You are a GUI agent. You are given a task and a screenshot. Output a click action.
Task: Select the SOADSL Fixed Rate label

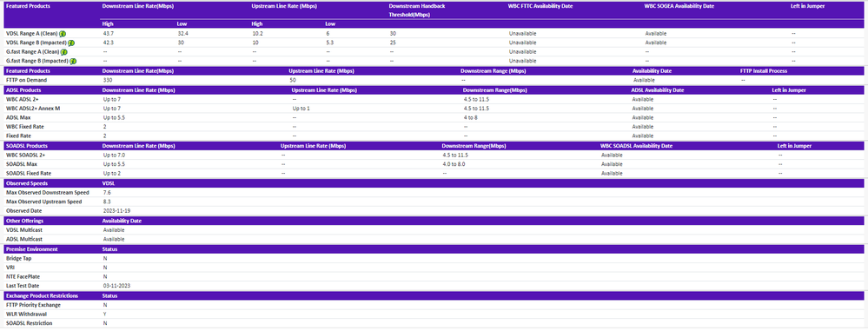[30, 173]
